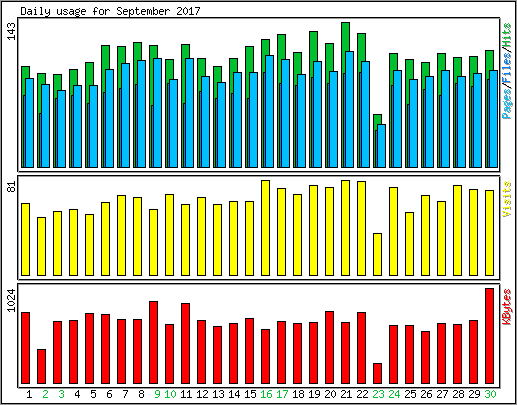Click the yellow Visits bar for day 23
Screen dimensions: 517x405
click(377, 254)
